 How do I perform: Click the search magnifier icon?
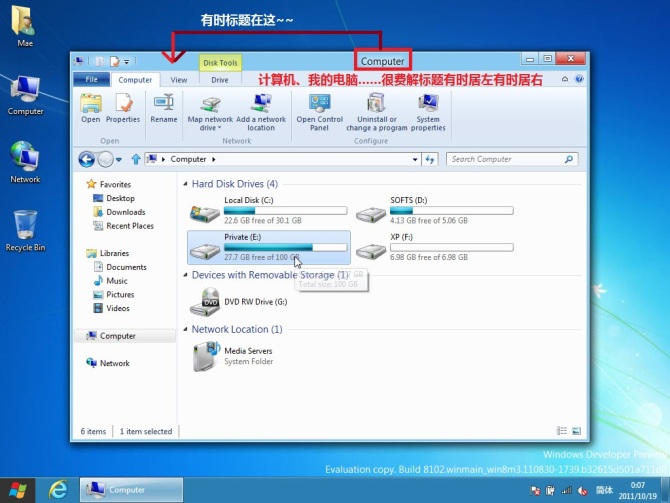pos(569,159)
